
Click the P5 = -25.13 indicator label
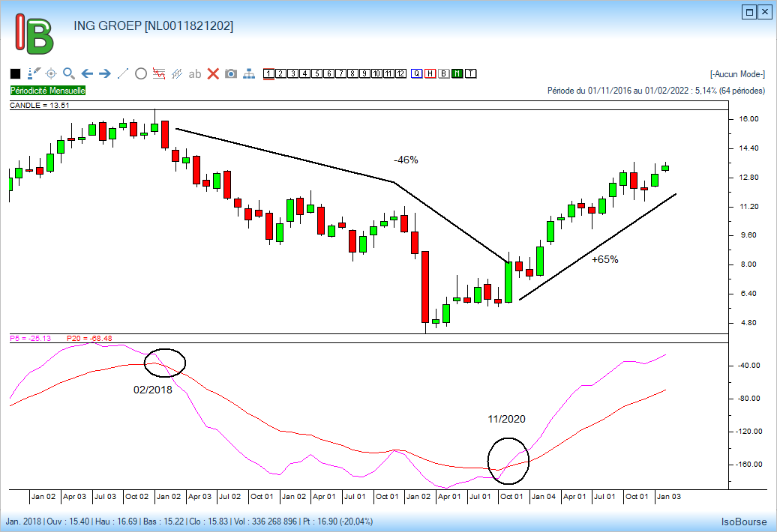coord(30,339)
